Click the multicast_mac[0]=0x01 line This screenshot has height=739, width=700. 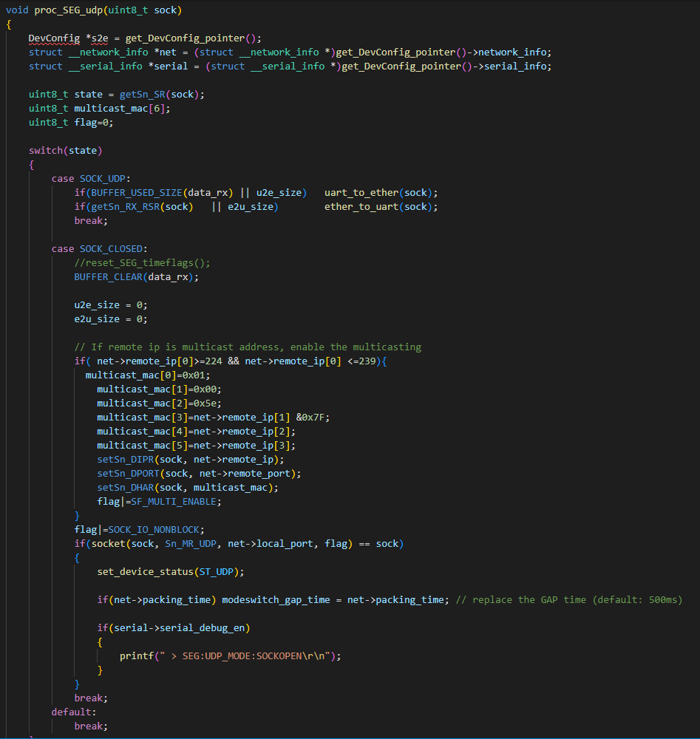click(x=148, y=375)
